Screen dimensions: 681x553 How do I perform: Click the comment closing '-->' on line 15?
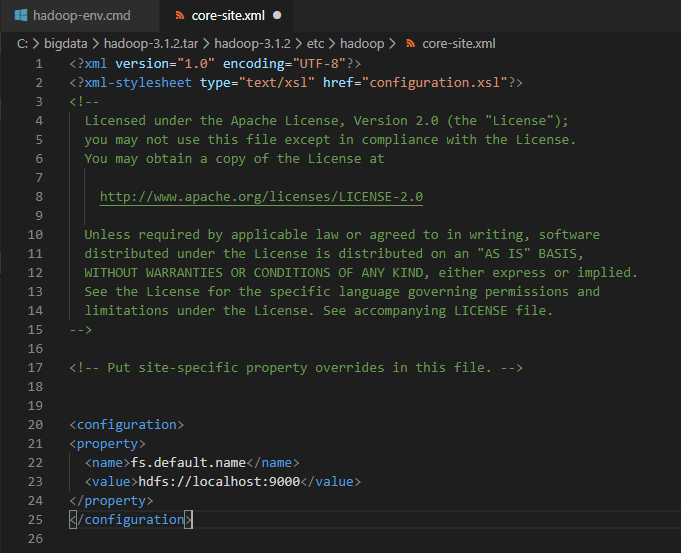point(81,330)
